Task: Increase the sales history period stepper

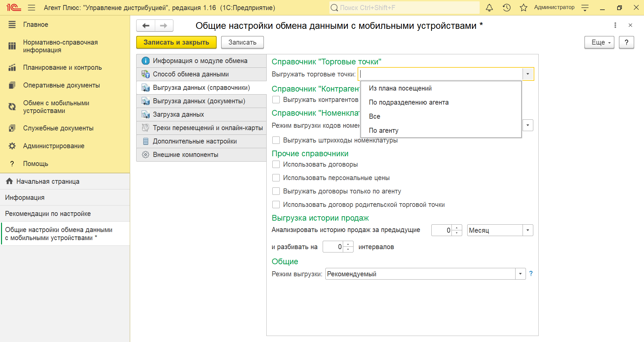Action: pyautogui.click(x=457, y=228)
